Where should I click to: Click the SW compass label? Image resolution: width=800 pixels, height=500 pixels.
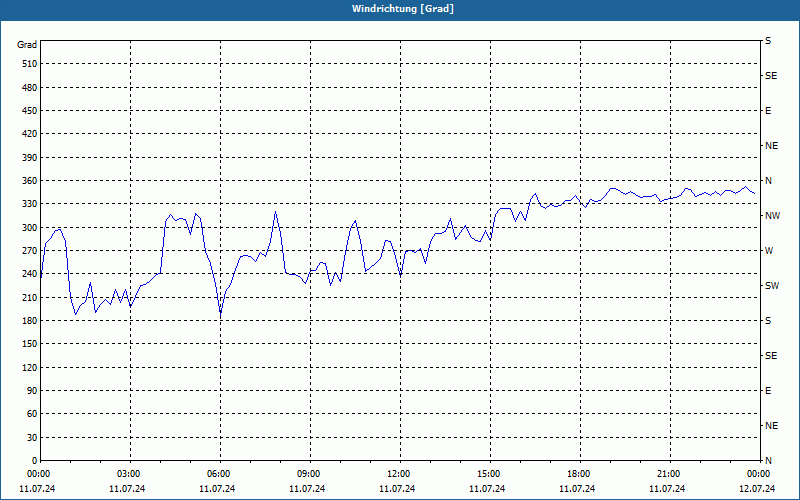click(x=772, y=286)
